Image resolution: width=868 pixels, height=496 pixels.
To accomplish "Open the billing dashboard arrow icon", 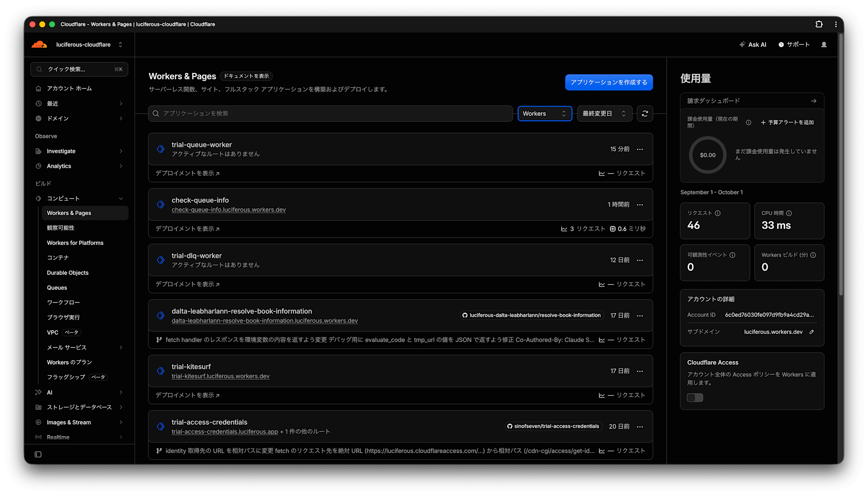I will (814, 101).
